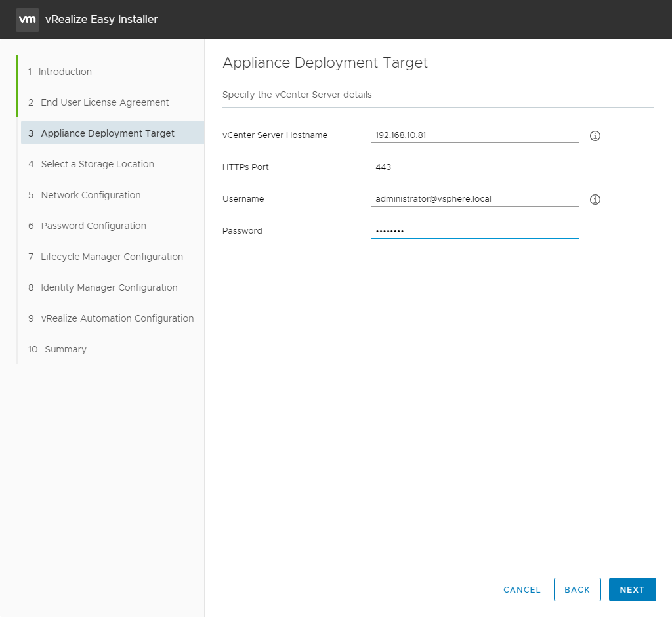Click the Appliance Deployment Target heading

325,62
